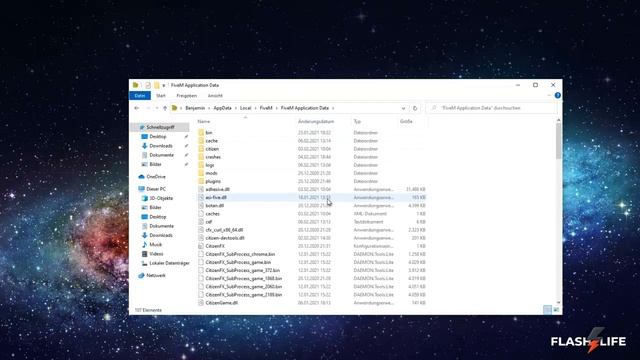Click the scrollbar down arrow

pyautogui.click(x=558, y=303)
